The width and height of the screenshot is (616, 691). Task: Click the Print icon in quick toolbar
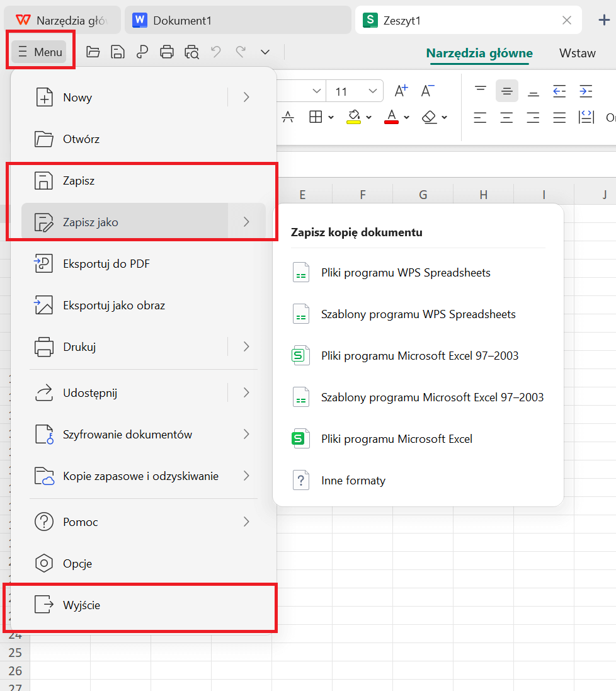click(166, 52)
